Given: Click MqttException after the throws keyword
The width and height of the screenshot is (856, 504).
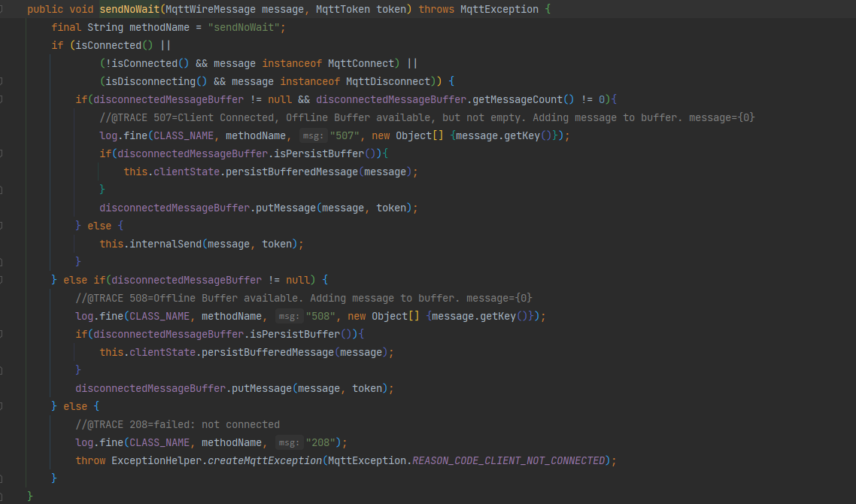Looking at the screenshot, I should pos(499,9).
